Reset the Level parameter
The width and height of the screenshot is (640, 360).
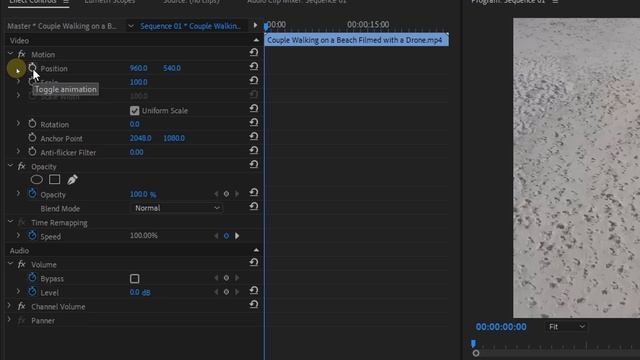(x=254, y=290)
